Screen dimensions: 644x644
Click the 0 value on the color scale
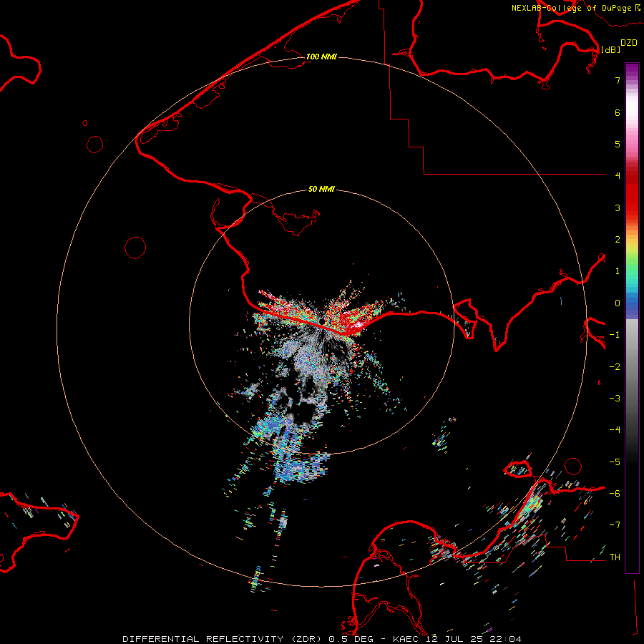(x=618, y=303)
